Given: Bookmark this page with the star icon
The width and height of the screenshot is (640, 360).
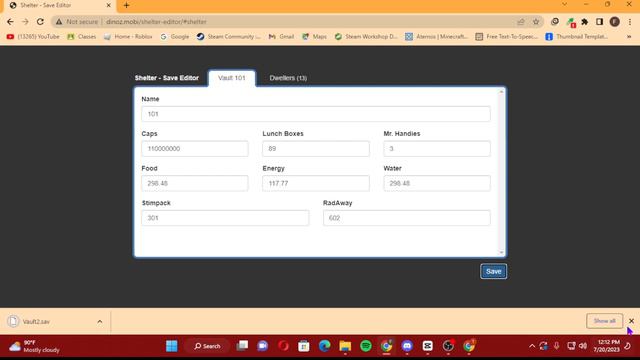Looking at the screenshot, I should (536, 22).
